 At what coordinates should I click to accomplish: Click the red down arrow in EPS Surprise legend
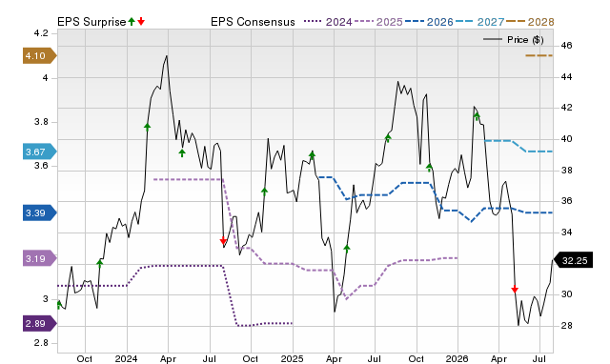(x=141, y=22)
